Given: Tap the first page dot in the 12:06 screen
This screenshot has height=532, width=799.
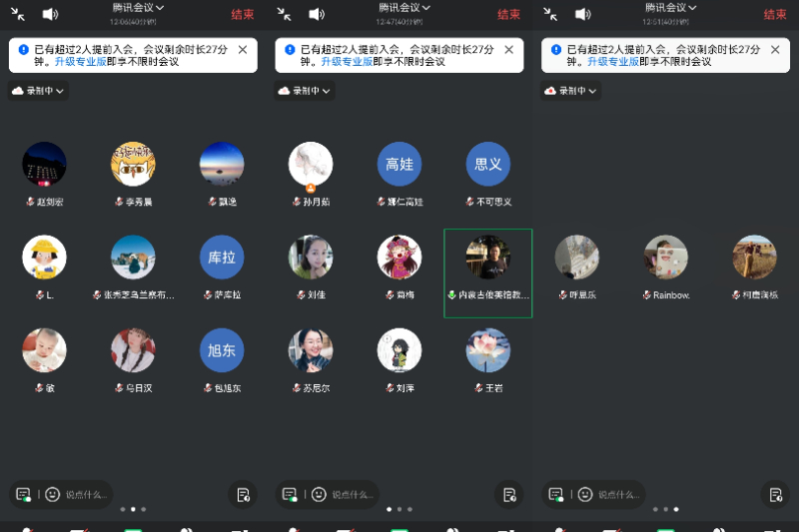Looking at the screenshot, I should 122,509.
